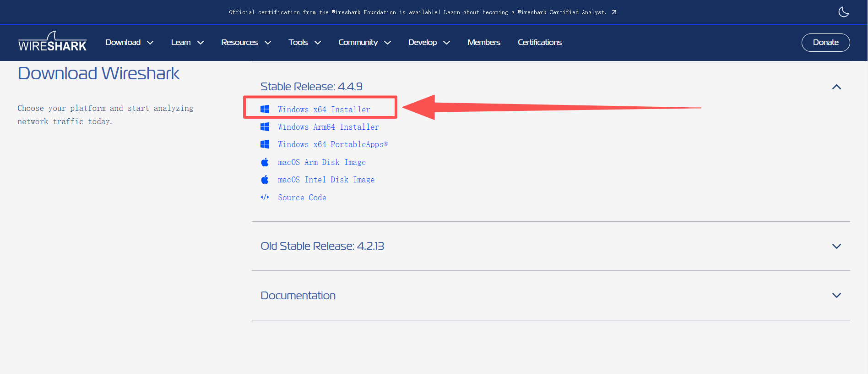Click the Donate button
Screen dimensions: 868x374
point(825,42)
